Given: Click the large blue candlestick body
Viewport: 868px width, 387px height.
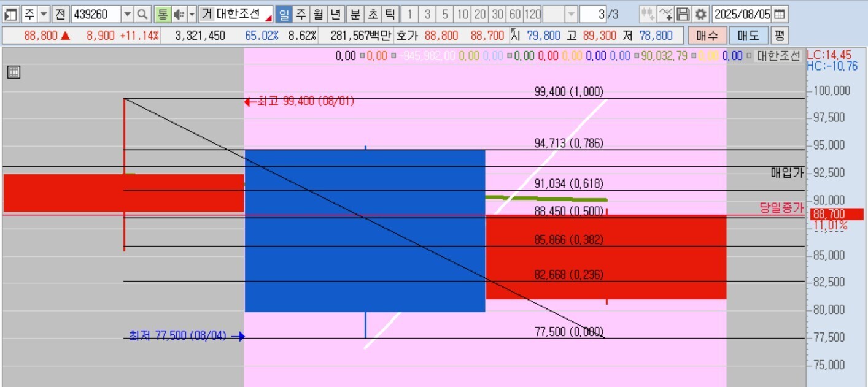Looking at the screenshot, I should click(365, 231).
